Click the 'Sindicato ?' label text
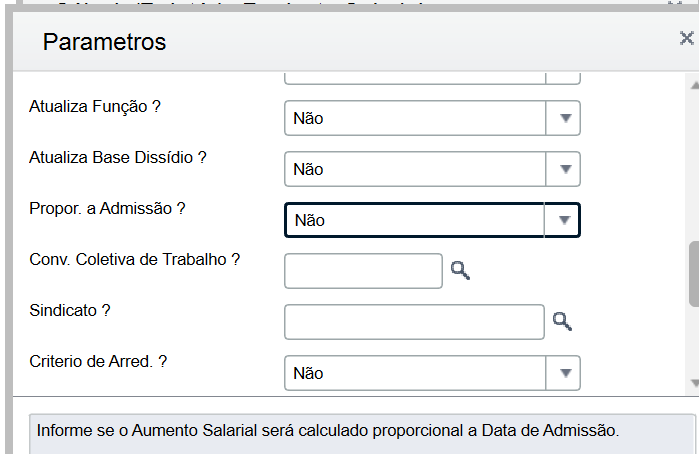699x454 pixels. (70, 310)
